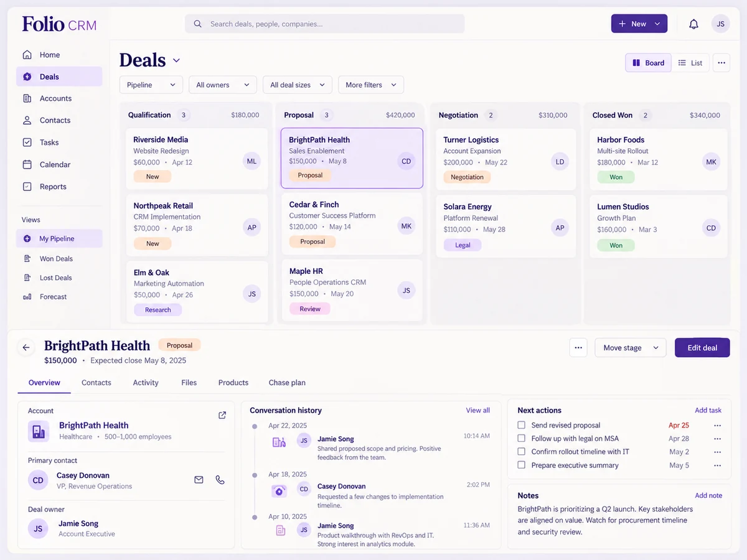Click the Won Deals view icon

click(27, 258)
